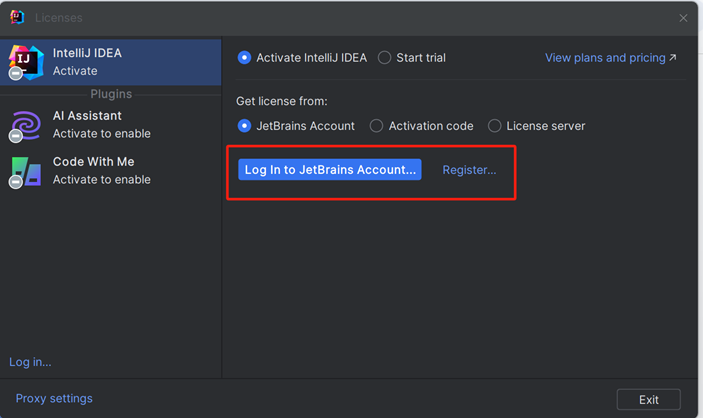Pick the License server radio button
Viewport: 703px width, 418px height.
click(495, 126)
